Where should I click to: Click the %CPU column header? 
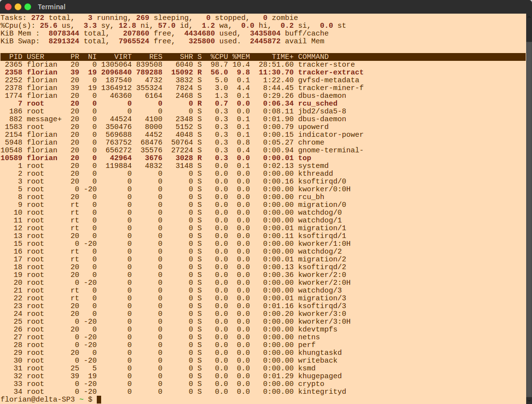(219, 57)
